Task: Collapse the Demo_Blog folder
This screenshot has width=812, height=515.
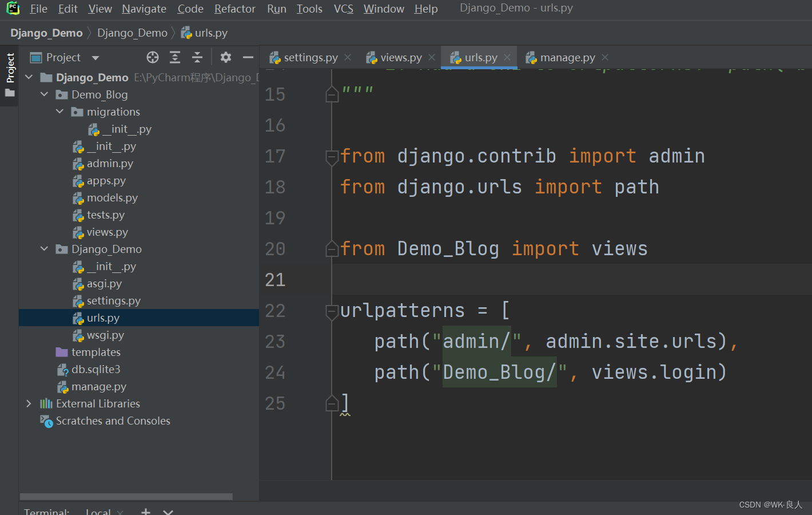Action: tap(44, 94)
